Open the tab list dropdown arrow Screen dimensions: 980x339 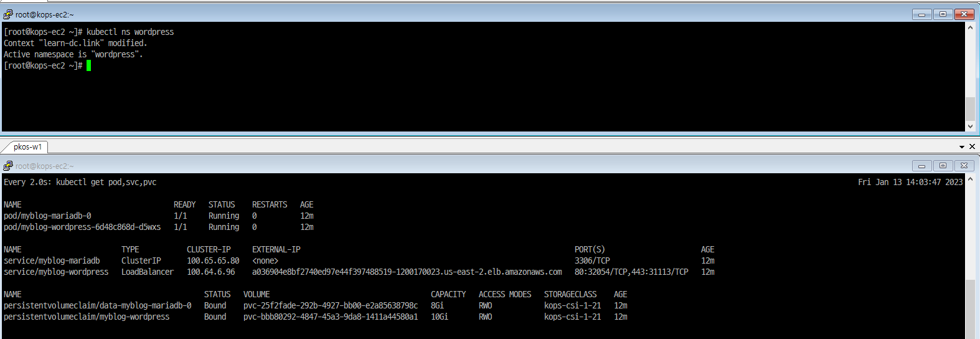pyautogui.click(x=962, y=147)
